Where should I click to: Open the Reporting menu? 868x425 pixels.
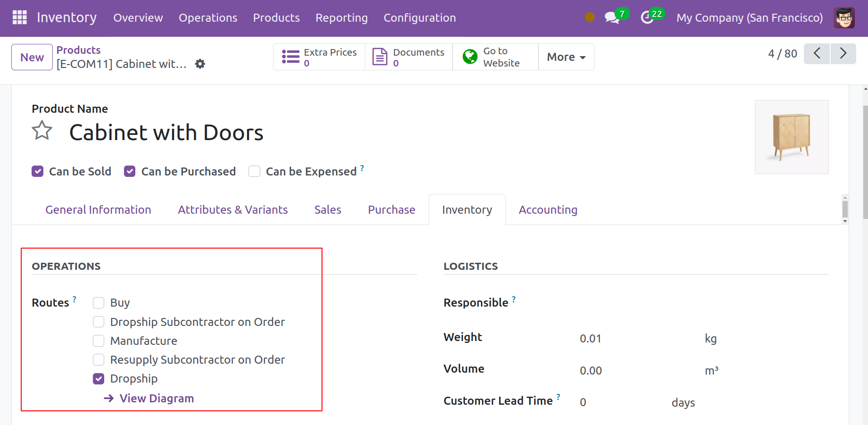pos(341,18)
